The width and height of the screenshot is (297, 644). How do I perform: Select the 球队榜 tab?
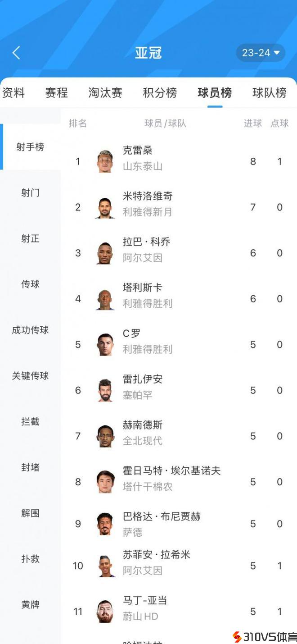pyautogui.click(x=269, y=93)
